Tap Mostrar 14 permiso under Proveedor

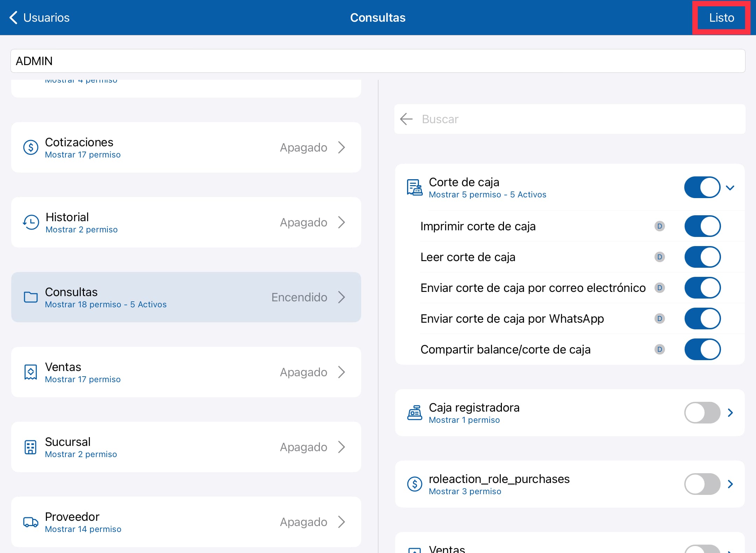83,529
